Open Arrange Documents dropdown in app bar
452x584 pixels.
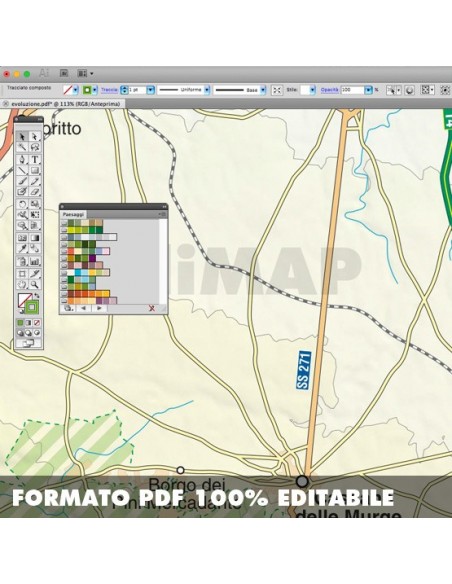(85, 73)
